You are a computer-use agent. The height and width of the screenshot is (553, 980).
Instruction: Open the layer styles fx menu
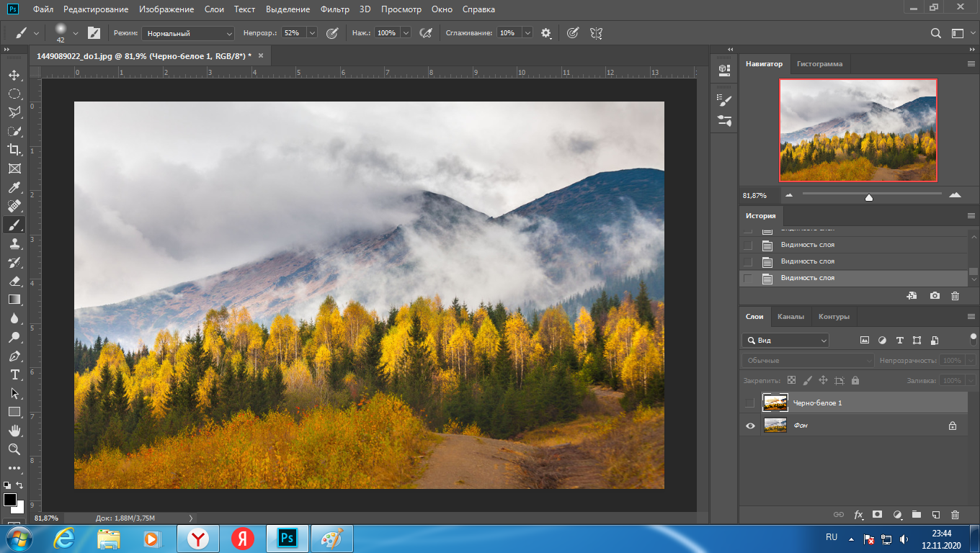pos(858,515)
